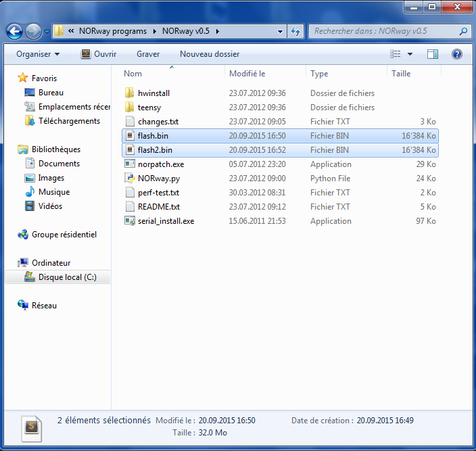
Task: Open Groupe résidentiel in the sidebar
Action: 64,235
